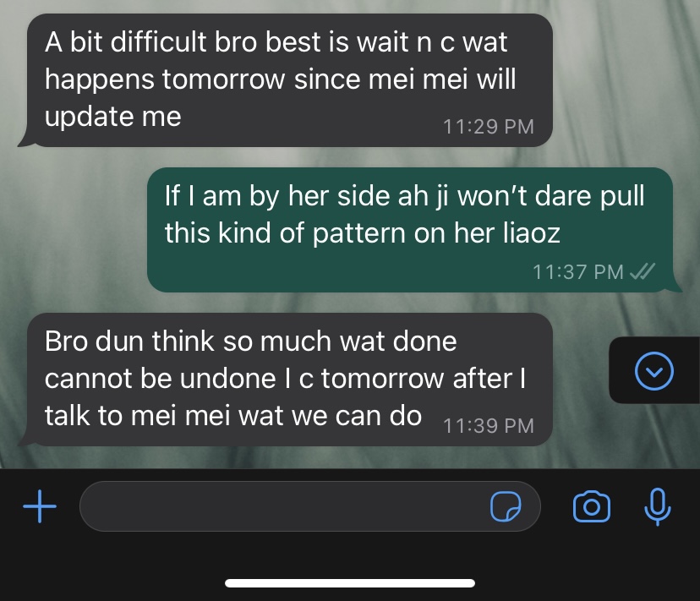Tap the 11:39 PM timestamp

489,426
